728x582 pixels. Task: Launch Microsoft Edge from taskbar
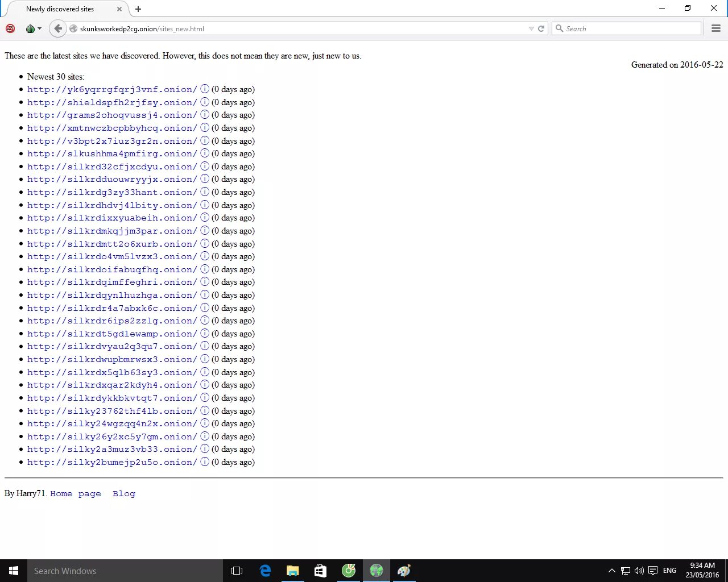(x=265, y=571)
